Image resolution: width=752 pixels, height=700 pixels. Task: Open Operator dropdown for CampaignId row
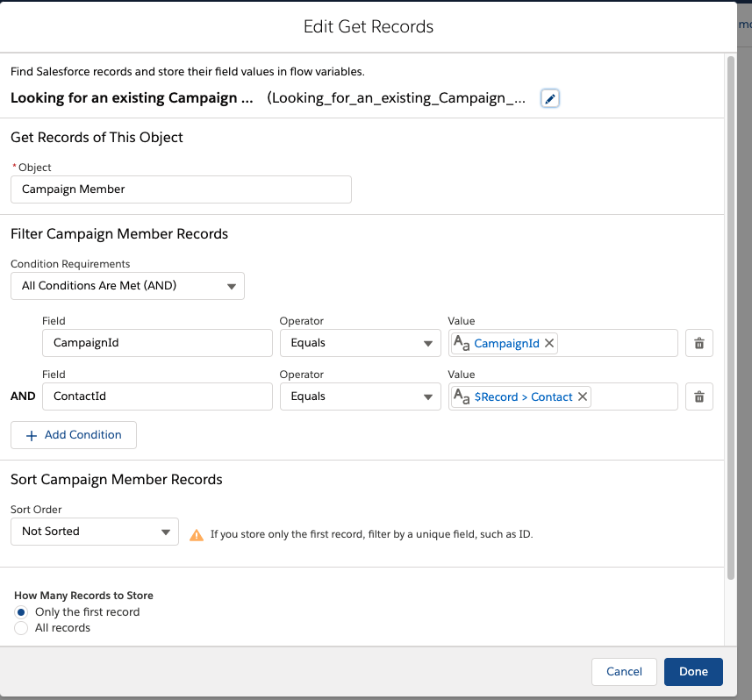tap(360, 343)
